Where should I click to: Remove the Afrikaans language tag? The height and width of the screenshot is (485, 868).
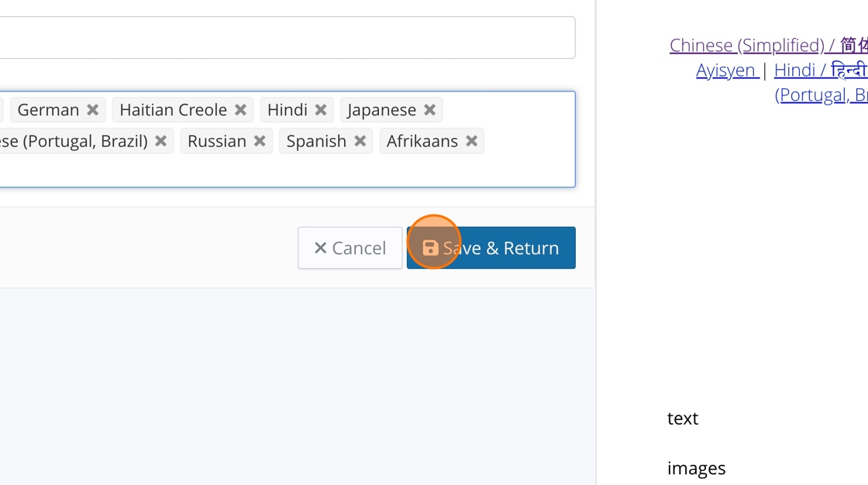[471, 141]
